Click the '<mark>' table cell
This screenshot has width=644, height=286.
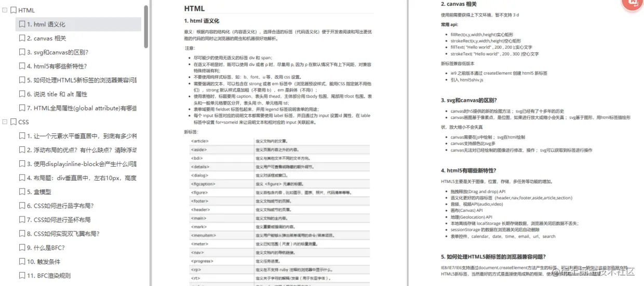click(x=221, y=227)
